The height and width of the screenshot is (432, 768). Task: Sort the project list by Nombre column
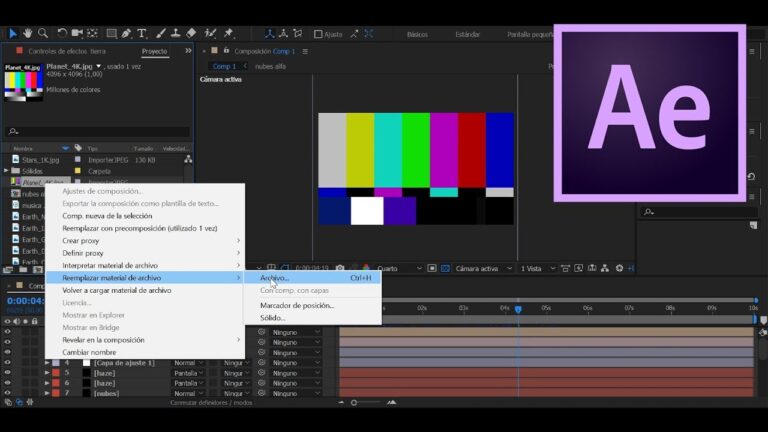pyautogui.click(x=23, y=148)
